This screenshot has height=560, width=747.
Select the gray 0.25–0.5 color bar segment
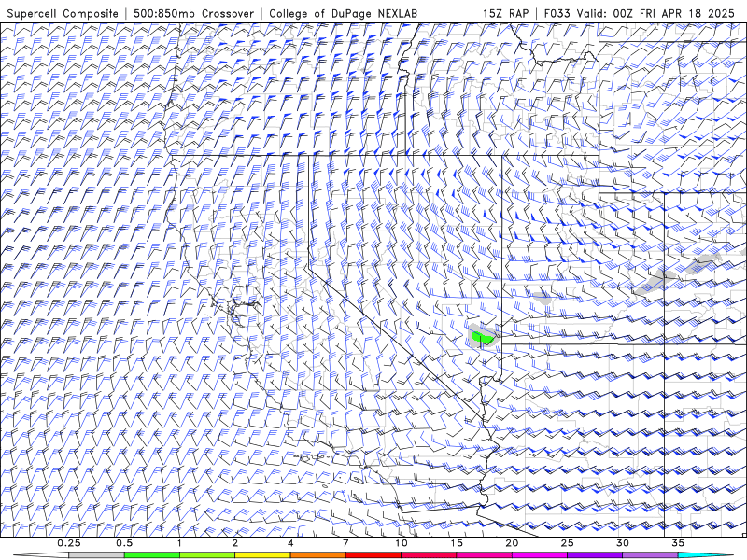[x=96, y=555]
